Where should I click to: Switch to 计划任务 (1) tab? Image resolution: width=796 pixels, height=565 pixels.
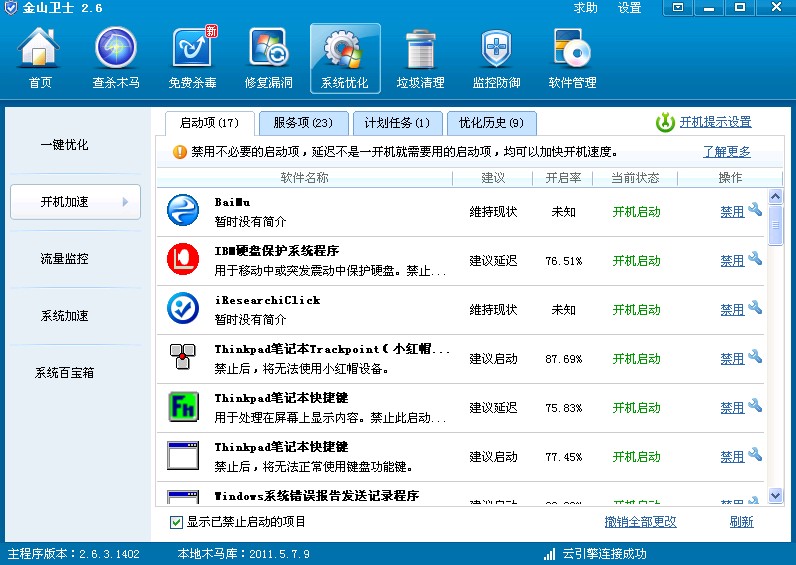[397, 123]
